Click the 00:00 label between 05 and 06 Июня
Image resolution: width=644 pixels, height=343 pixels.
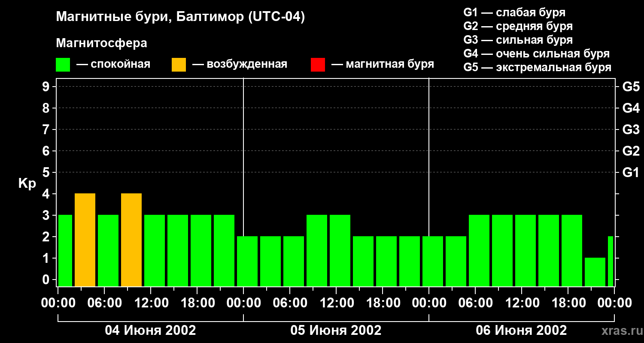coord(429,303)
